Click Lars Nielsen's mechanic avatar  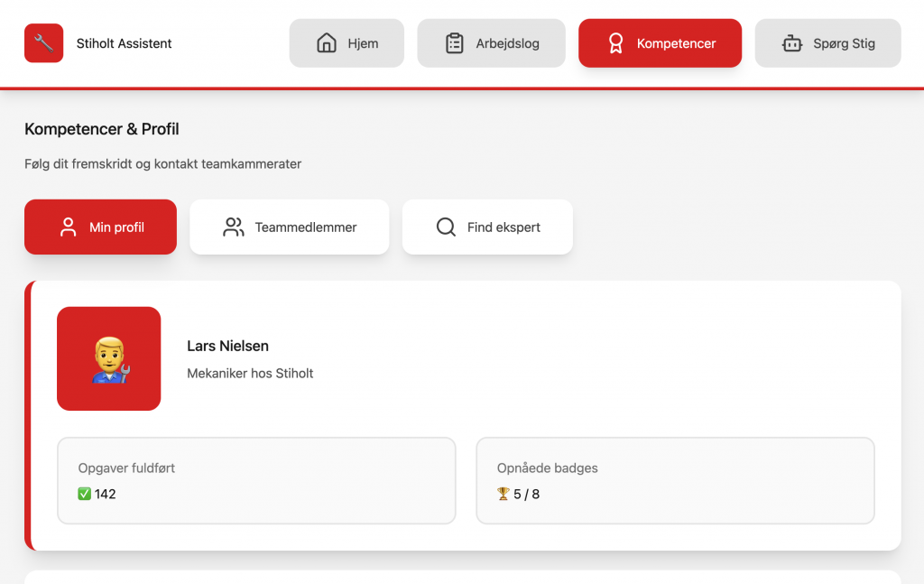tap(109, 358)
